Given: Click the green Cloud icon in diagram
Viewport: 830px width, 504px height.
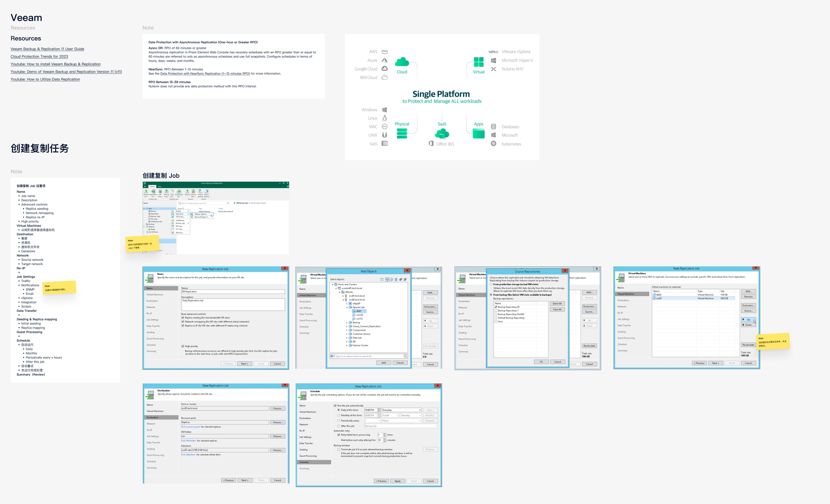Looking at the screenshot, I should [x=402, y=62].
